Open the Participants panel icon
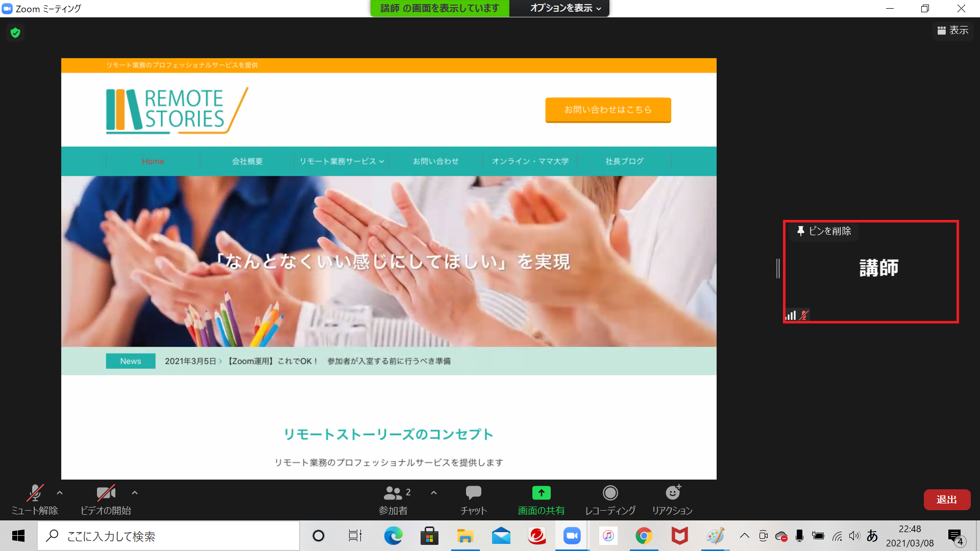 [393, 493]
